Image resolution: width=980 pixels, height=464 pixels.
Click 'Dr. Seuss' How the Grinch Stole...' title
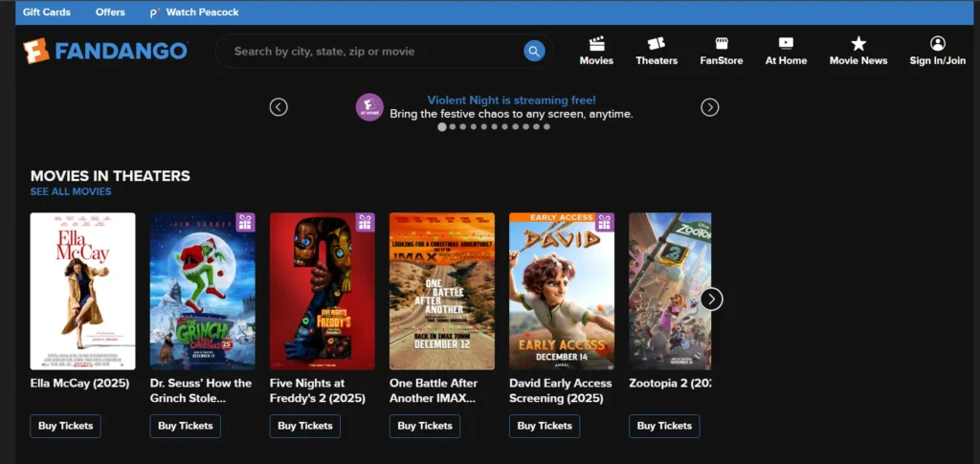(201, 391)
